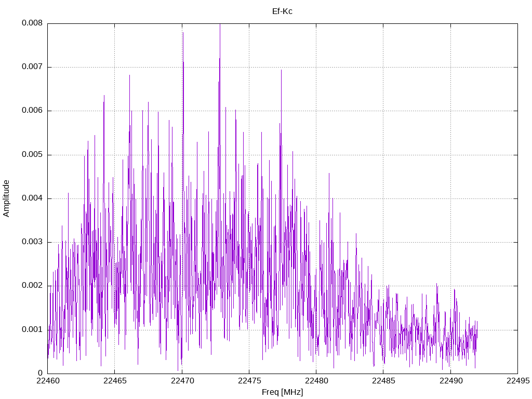Click the x-axis value 22470
The image size is (532, 399).
(182, 381)
